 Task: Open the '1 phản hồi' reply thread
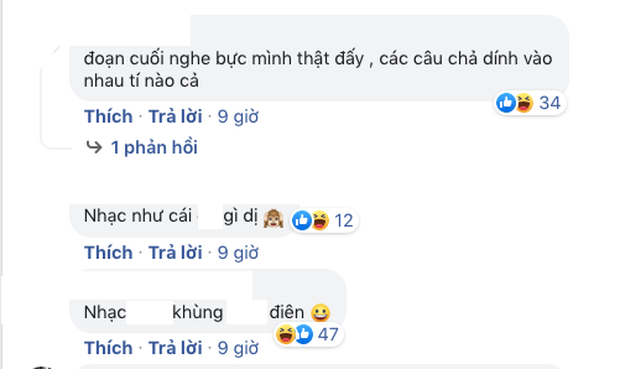pyautogui.click(x=154, y=148)
